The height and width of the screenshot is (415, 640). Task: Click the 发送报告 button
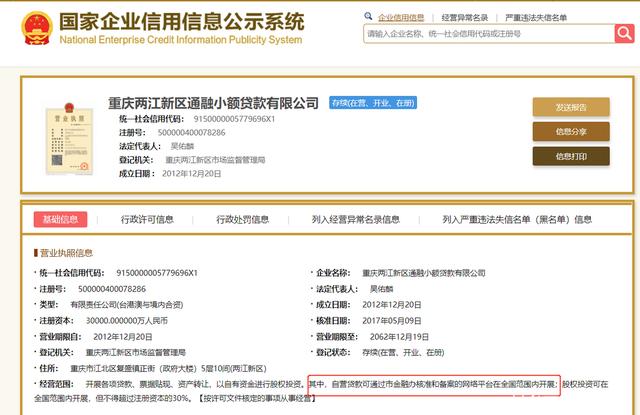[x=571, y=107]
